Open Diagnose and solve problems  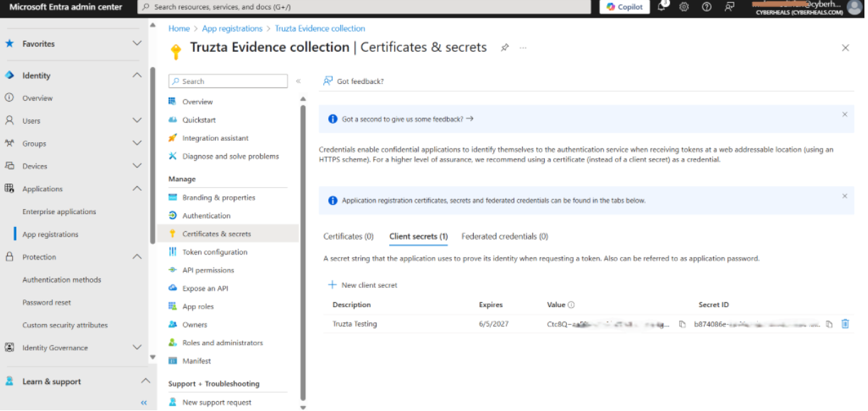tap(231, 156)
